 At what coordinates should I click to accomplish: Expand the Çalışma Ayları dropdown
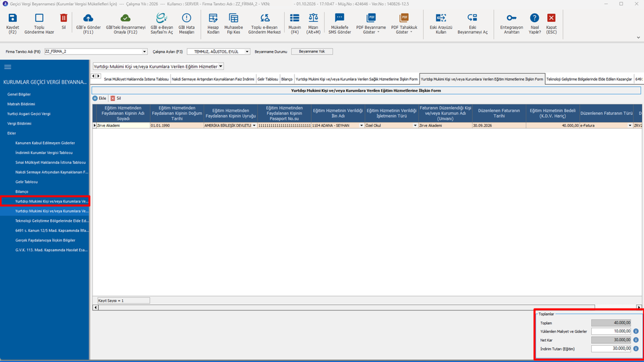pyautogui.click(x=247, y=52)
